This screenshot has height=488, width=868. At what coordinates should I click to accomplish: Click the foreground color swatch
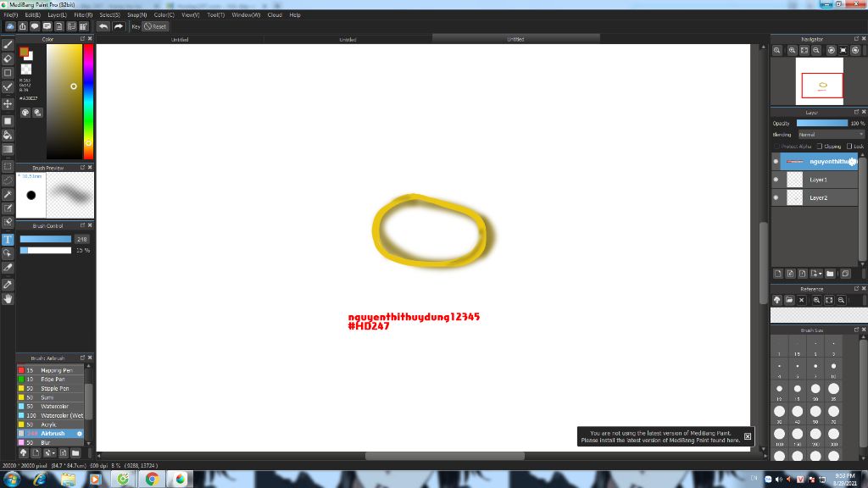[x=24, y=52]
